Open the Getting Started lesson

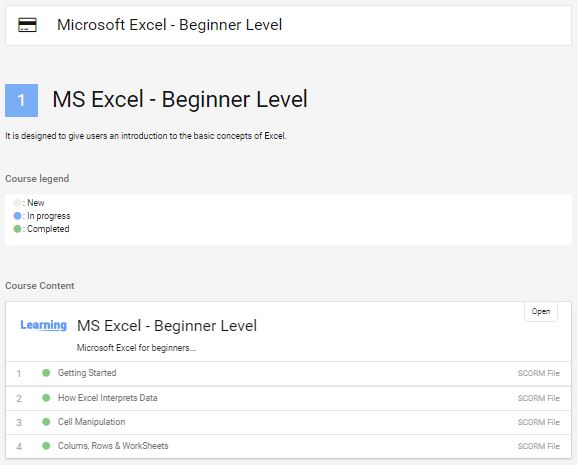(x=87, y=373)
